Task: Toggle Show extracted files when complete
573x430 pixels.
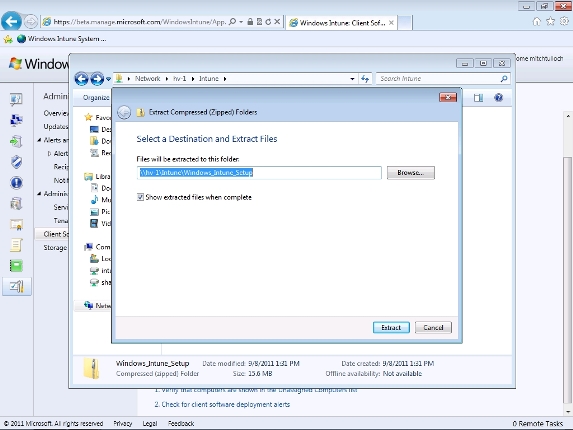Action: [140, 197]
